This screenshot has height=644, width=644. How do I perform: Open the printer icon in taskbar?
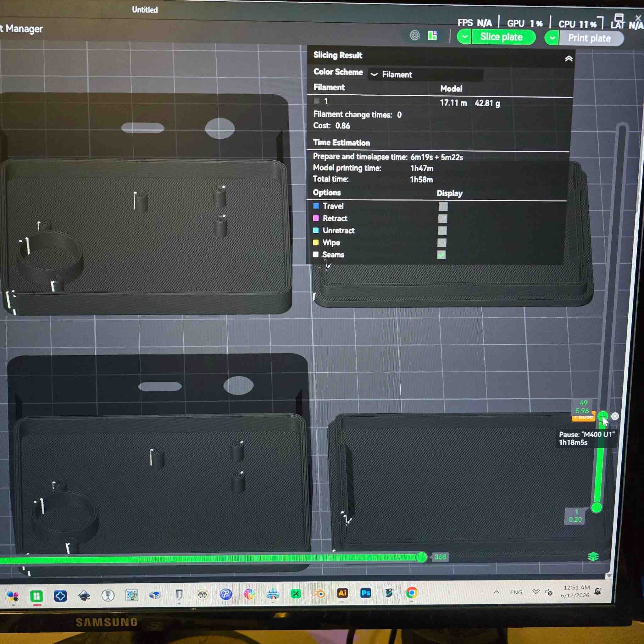(x=273, y=594)
